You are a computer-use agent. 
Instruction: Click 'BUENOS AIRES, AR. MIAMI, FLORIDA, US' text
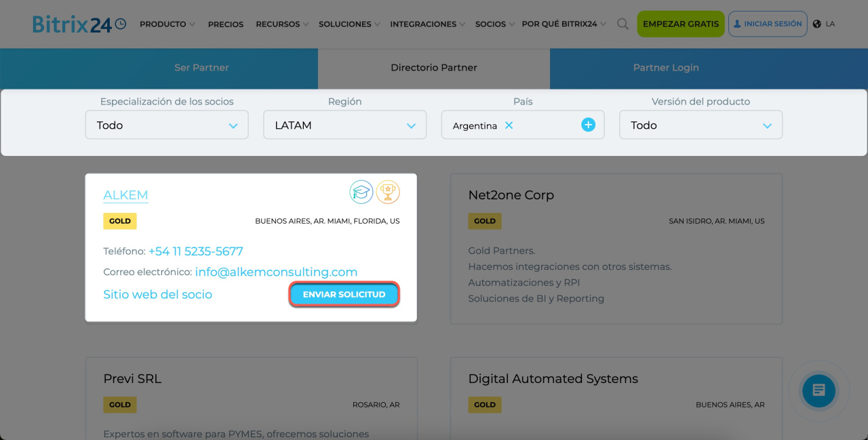point(328,221)
